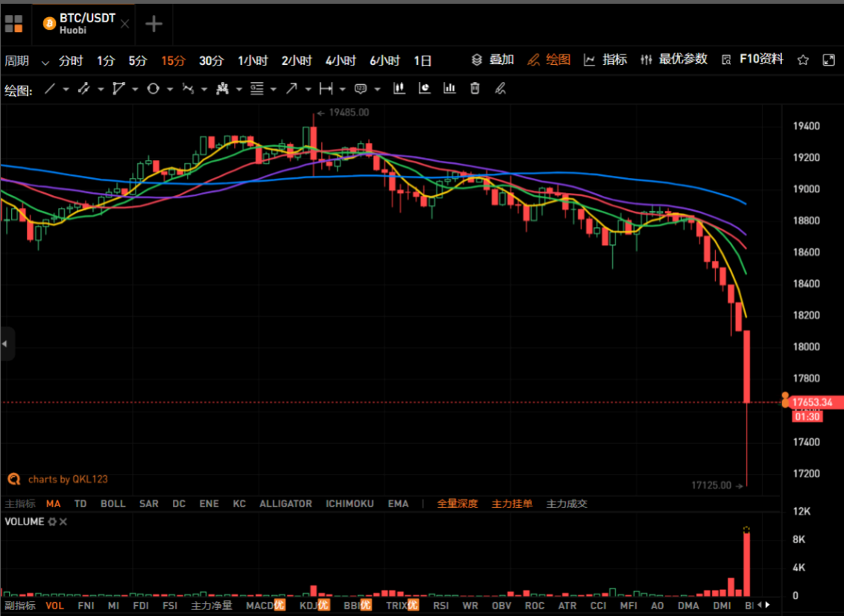The width and height of the screenshot is (844, 616).
Task: Select the trend line drawing tool
Action: click(x=50, y=89)
